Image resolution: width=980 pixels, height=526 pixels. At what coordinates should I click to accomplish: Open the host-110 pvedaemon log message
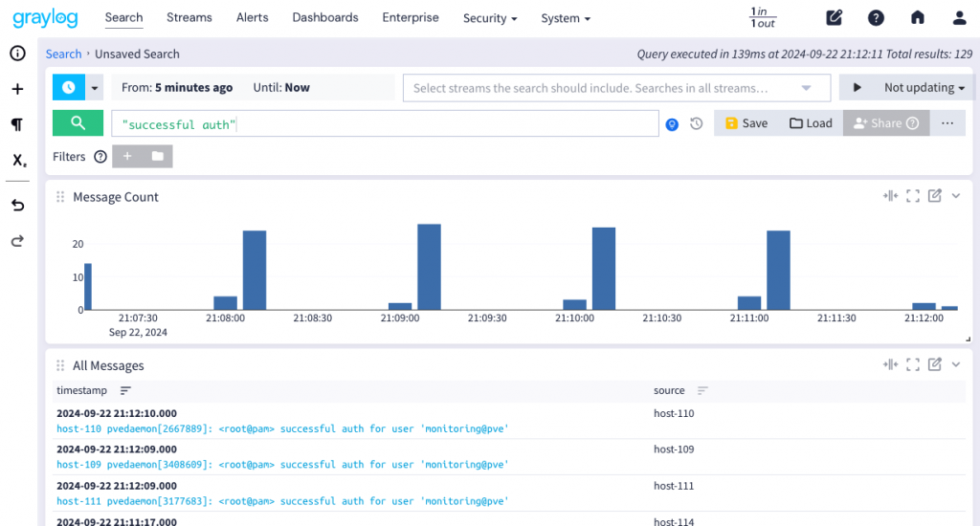(x=282, y=428)
